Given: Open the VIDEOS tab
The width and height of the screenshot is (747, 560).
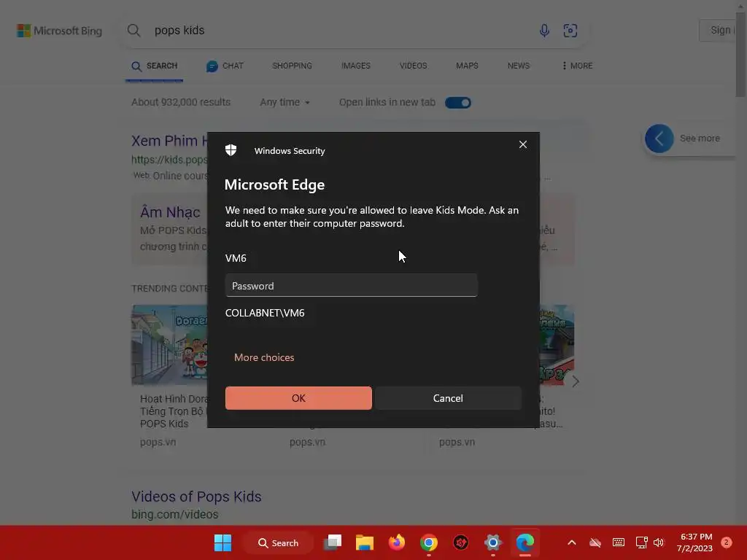Looking at the screenshot, I should click(x=413, y=66).
